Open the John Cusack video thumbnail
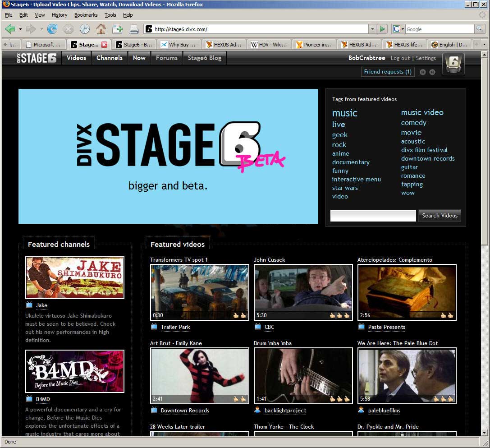This screenshot has width=490, height=448. tap(303, 292)
